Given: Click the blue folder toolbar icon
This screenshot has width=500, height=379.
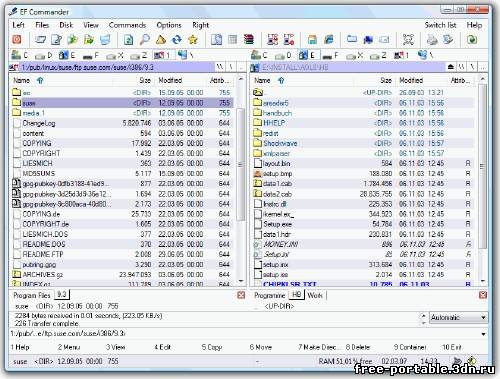Looking at the screenshot, I should tap(352, 40).
